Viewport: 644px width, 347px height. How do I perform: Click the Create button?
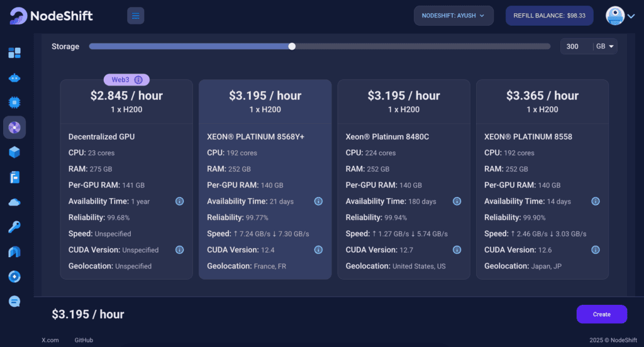[x=601, y=314]
